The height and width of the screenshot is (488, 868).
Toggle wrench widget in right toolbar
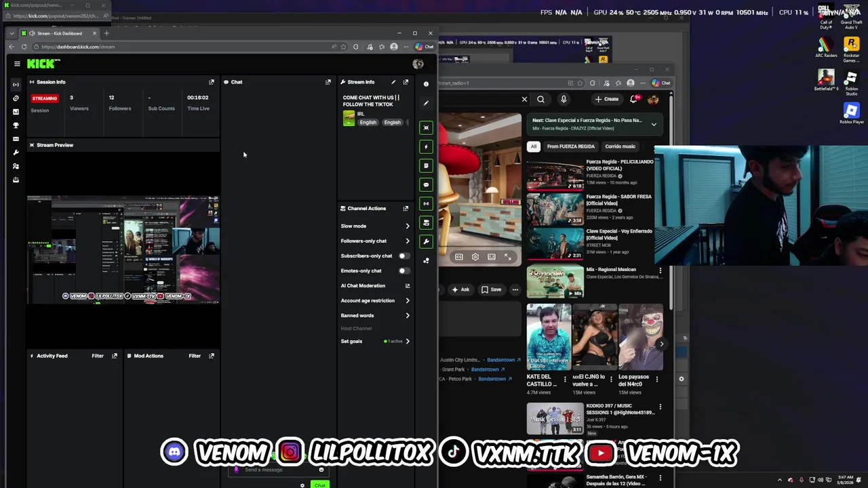[426, 241]
